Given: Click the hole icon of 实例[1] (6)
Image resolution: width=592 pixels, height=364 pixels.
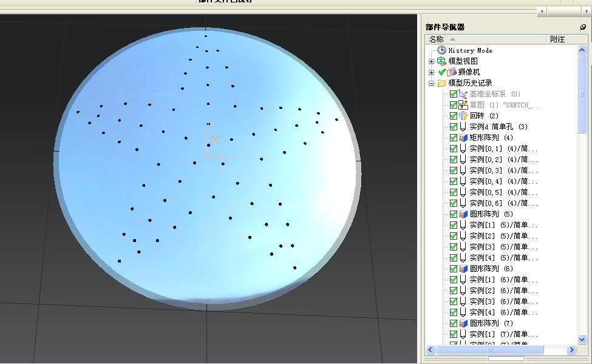Looking at the screenshot, I should (x=463, y=280).
